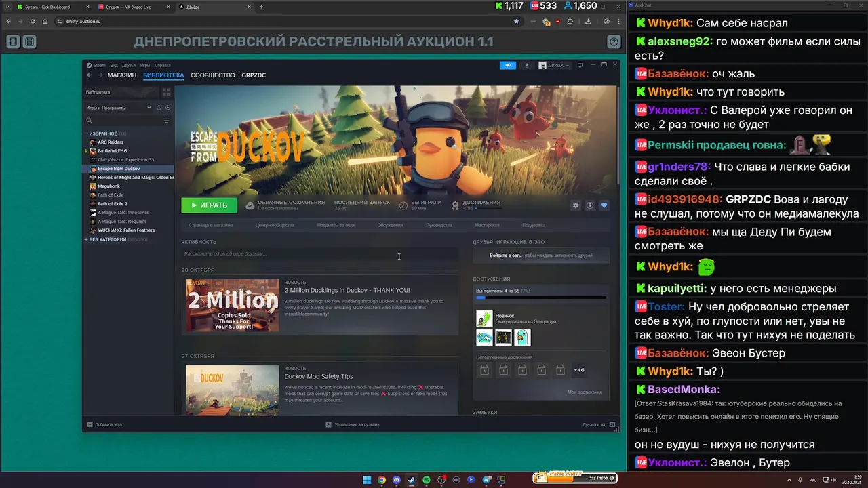Open the browser tab list dropdown arrow

8,7
